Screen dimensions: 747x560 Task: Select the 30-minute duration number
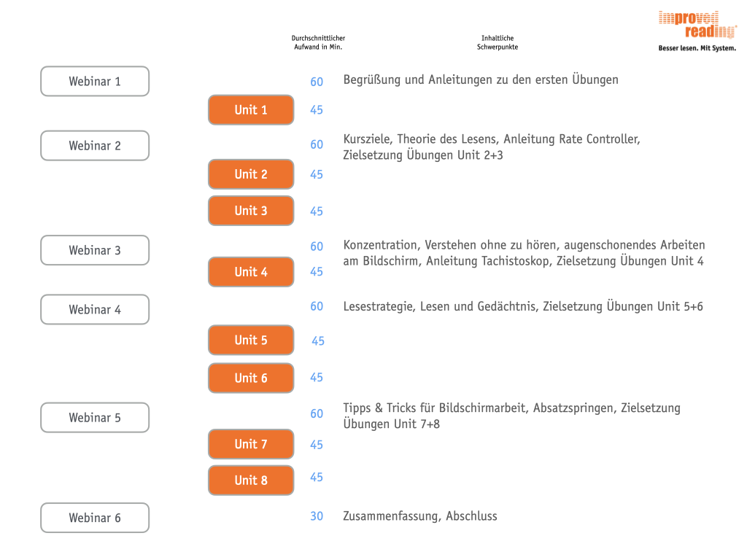tap(317, 516)
